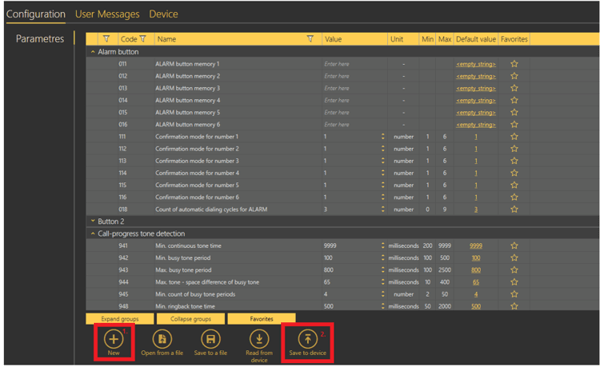Image resolution: width=600 pixels, height=367 pixels.
Task: Select row Min. ringback tone time
Action: pyautogui.click(x=342, y=306)
